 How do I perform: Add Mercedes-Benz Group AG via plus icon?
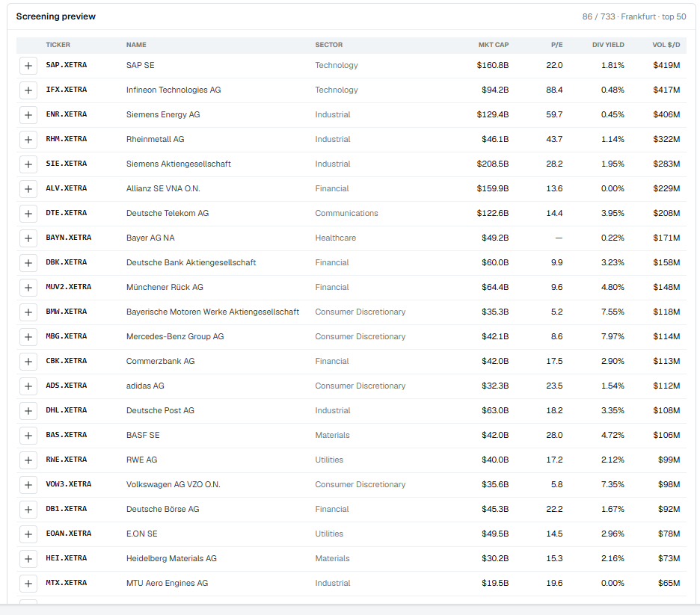click(28, 337)
